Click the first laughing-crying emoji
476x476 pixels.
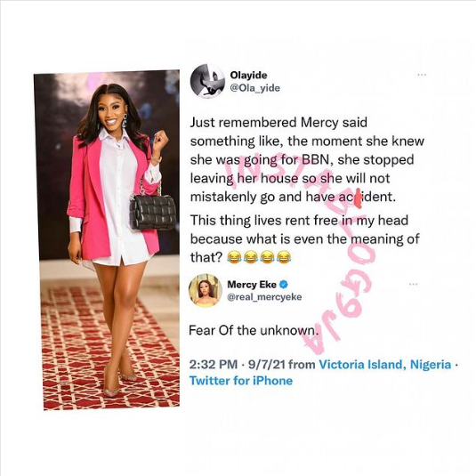pos(234,258)
